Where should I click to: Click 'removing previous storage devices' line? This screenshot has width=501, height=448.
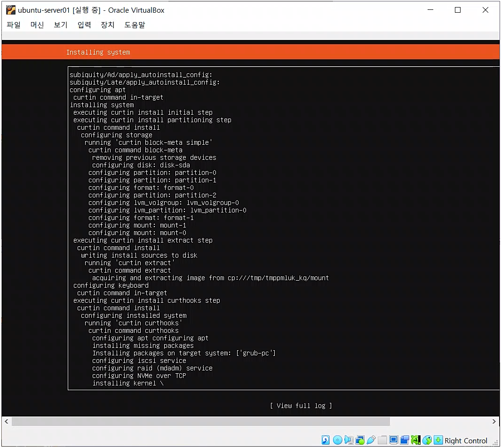(154, 157)
